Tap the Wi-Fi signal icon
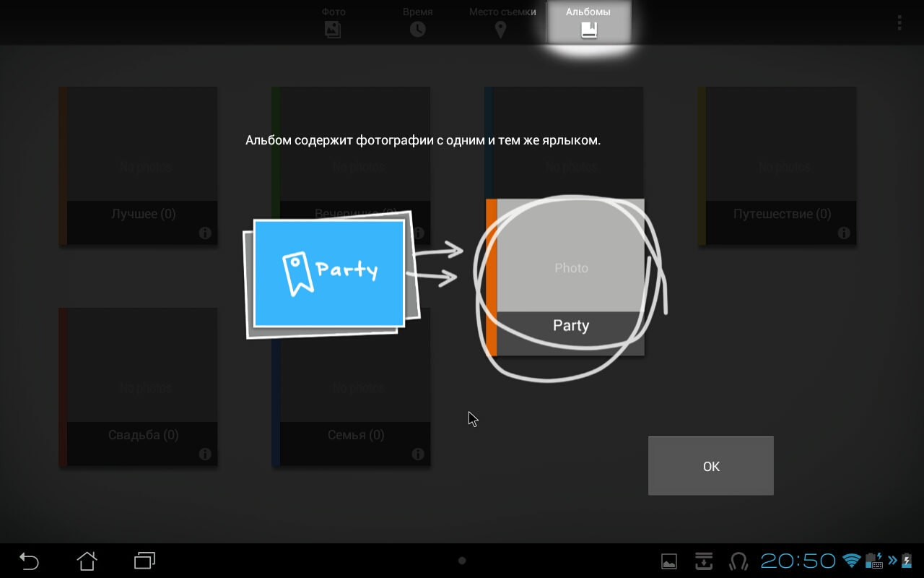Image resolution: width=924 pixels, height=578 pixels. tap(853, 561)
